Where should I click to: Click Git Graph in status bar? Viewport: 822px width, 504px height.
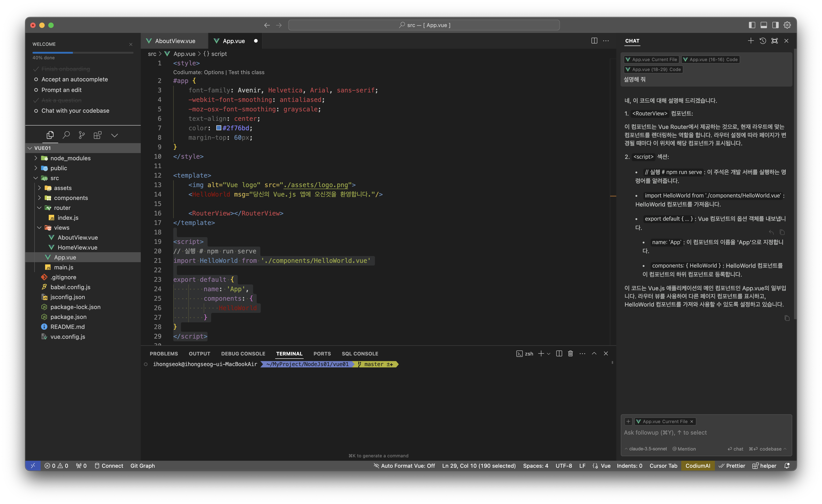click(x=142, y=466)
